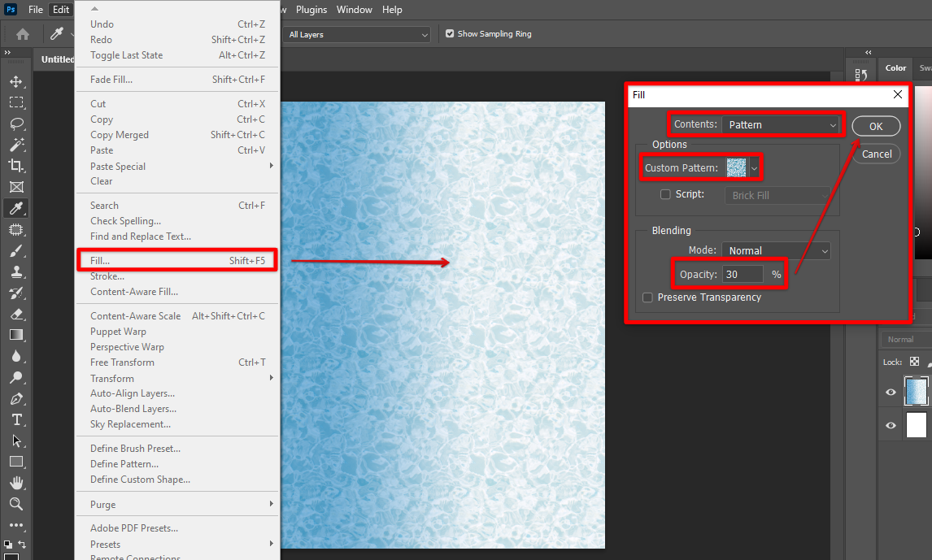The width and height of the screenshot is (932, 560).
Task: Enable the Script checkbox
Action: point(665,195)
